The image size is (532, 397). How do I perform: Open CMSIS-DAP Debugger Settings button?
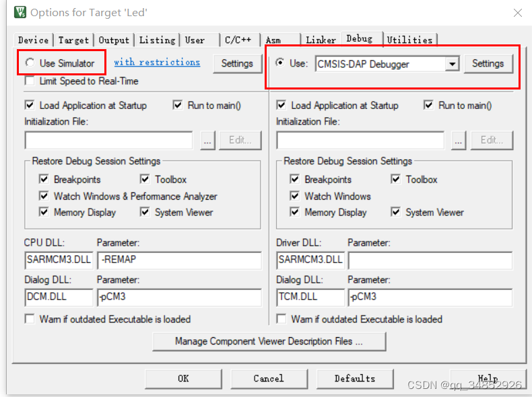click(x=488, y=63)
